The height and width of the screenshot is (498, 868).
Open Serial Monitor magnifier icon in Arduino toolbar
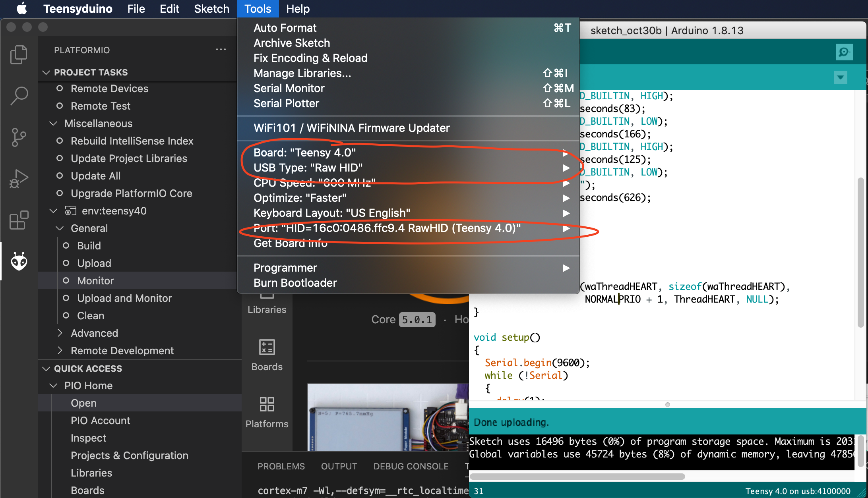[x=844, y=52]
